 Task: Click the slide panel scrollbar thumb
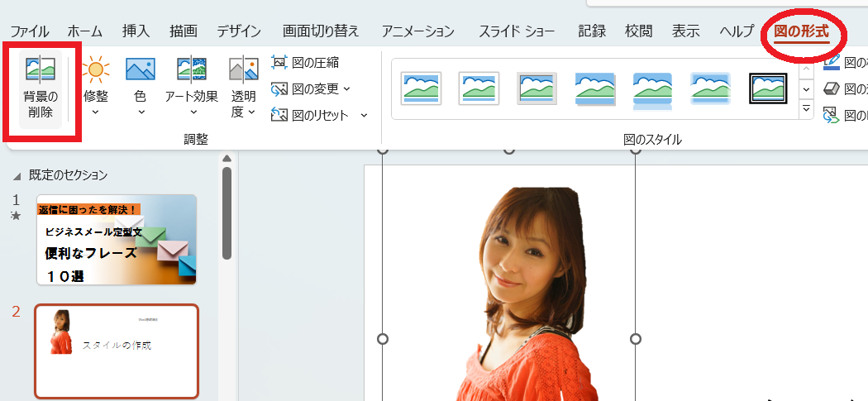(x=227, y=213)
